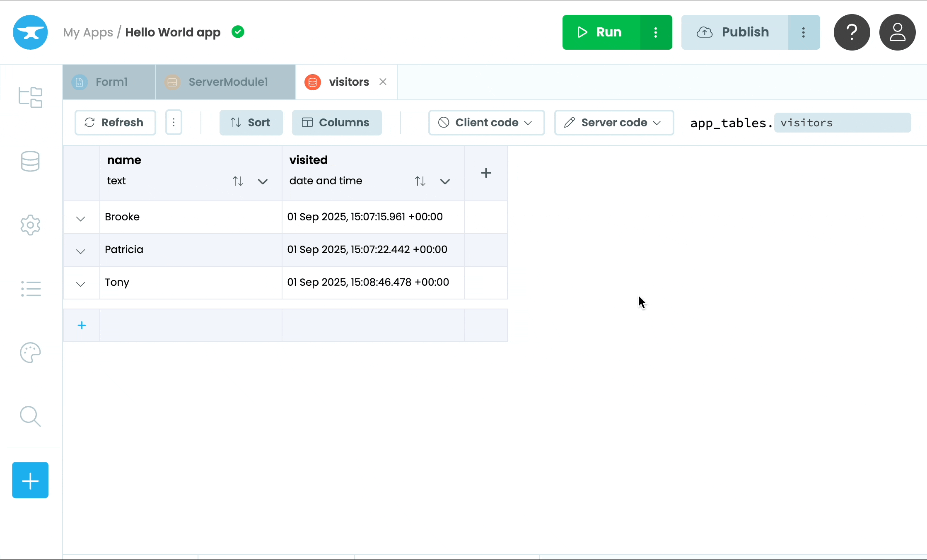The height and width of the screenshot is (560, 927).
Task: Close the visitors tab
Action: click(383, 82)
